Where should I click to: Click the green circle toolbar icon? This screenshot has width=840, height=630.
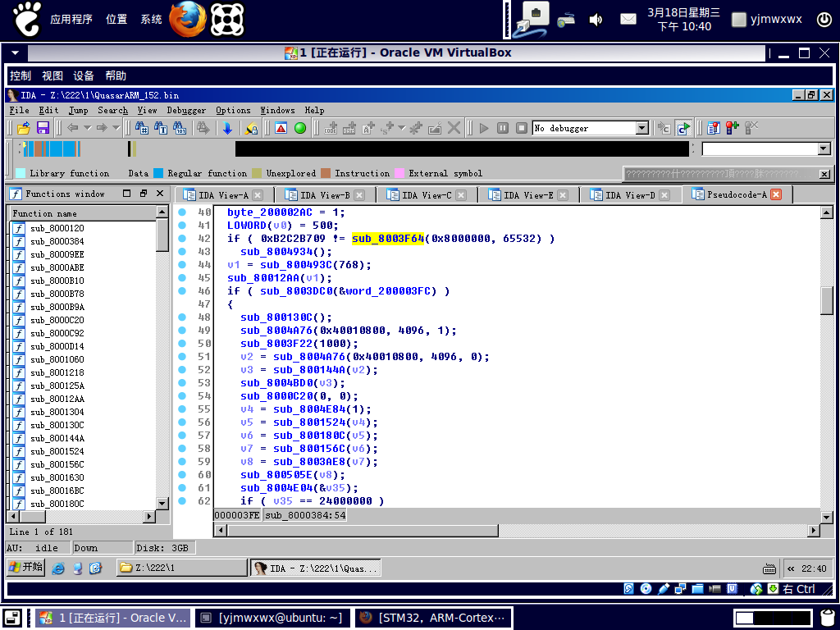[300, 128]
